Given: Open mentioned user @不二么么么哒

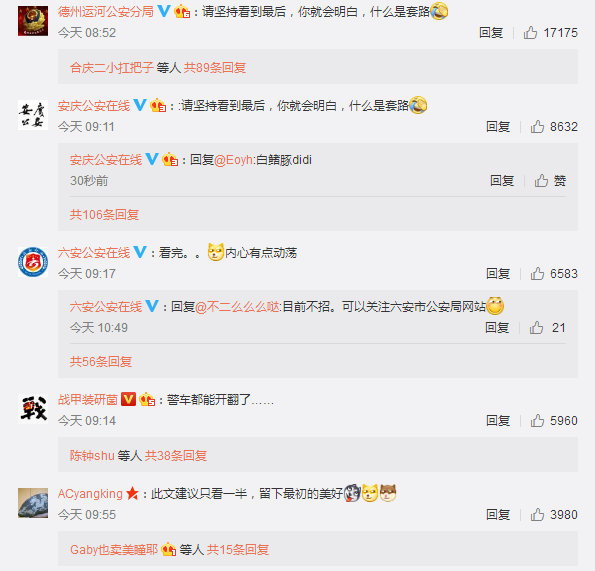Looking at the screenshot, I should (x=238, y=307).
